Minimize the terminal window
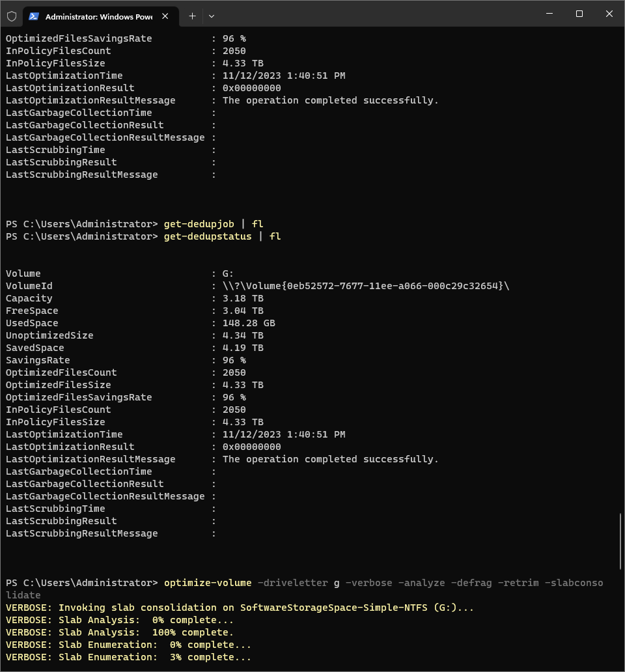 coord(549,14)
